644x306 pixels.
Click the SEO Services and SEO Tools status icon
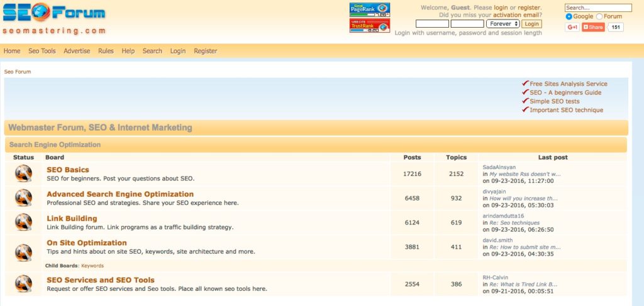[24, 284]
